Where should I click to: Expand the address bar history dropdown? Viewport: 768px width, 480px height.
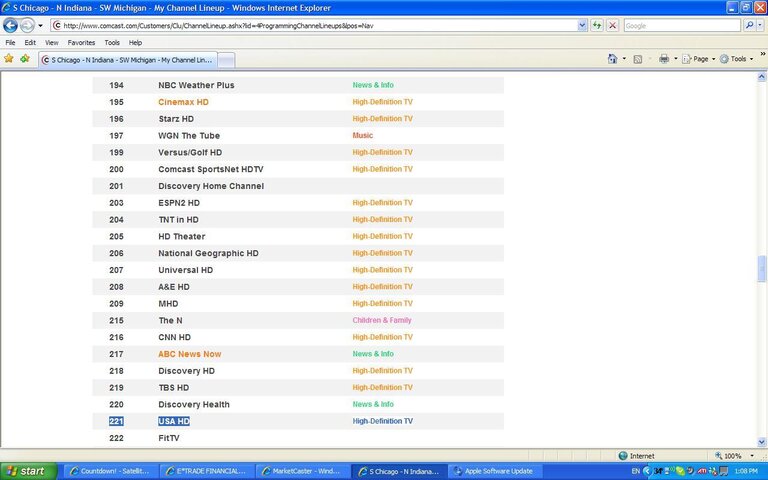click(582, 25)
